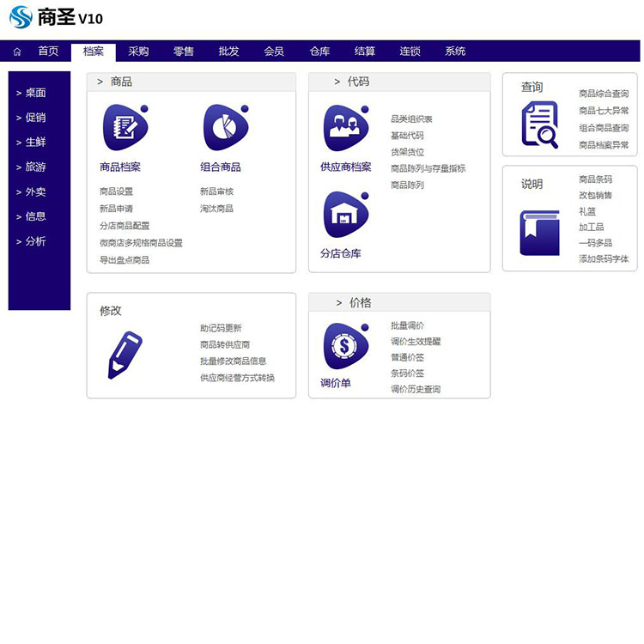Open 改包销售 help entry

(596, 196)
